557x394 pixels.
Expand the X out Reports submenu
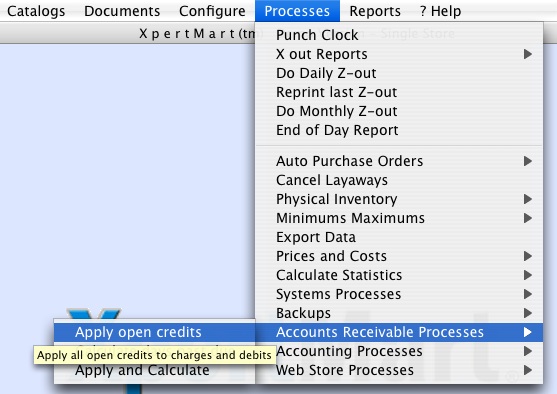pos(399,54)
